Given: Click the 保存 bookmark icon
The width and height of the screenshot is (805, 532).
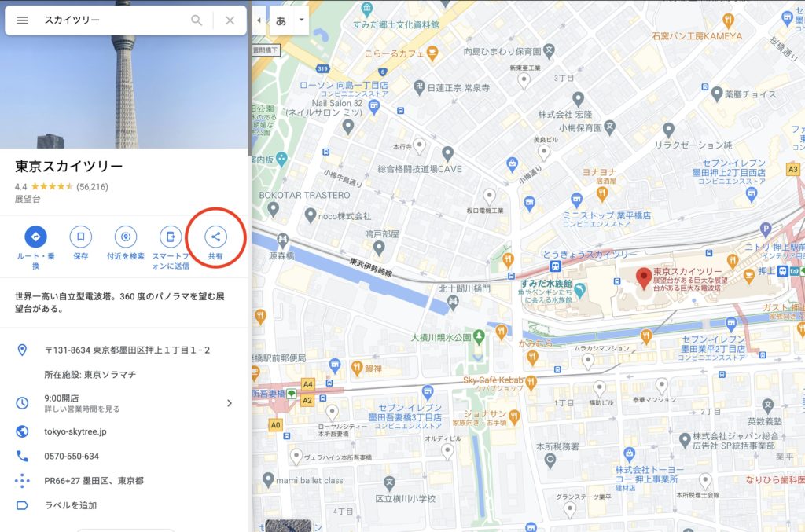Looking at the screenshot, I should coord(81,237).
